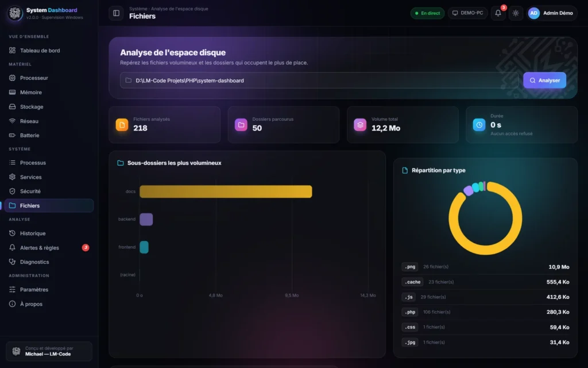Click the Réseau wifi icon
Image resolution: width=588 pixels, height=368 pixels.
click(x=13, y=121)
